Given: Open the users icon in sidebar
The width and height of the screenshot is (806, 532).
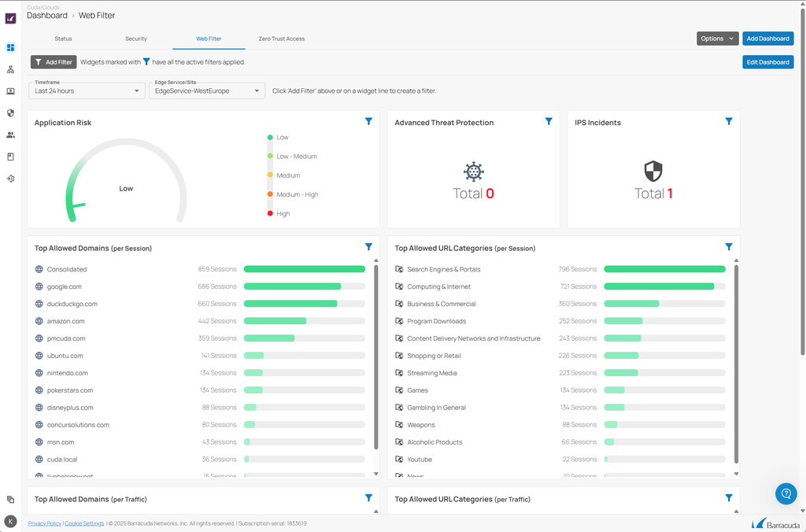Looking at the screenshot, I should click(x=10, y=135).
